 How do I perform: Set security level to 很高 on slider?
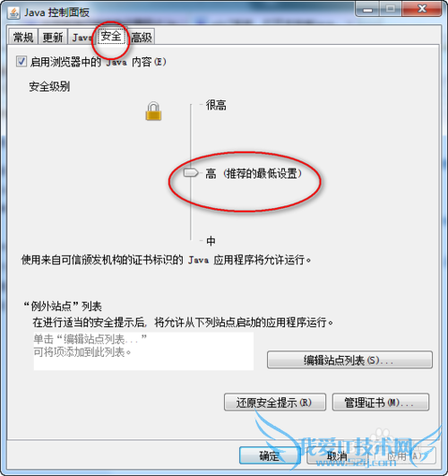click(x=216, y=105)
